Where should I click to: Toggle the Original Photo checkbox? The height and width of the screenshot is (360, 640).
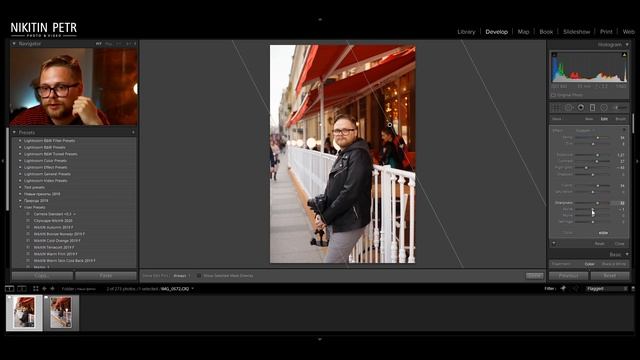(x=553, y=95)
